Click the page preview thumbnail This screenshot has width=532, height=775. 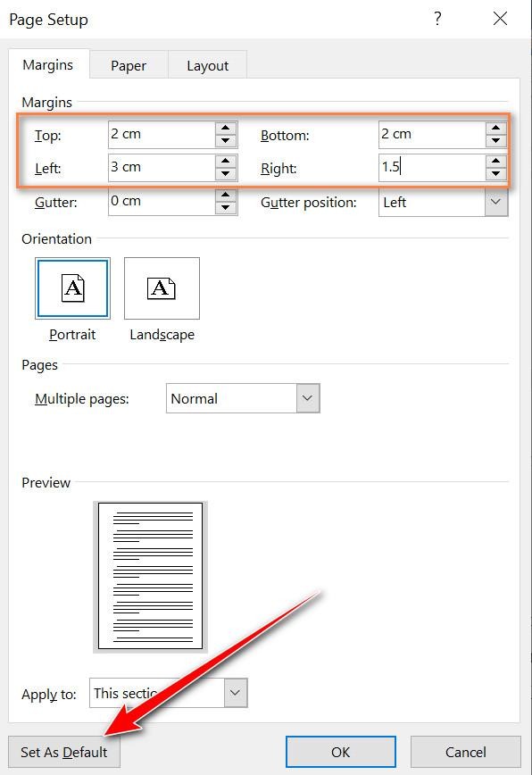[150, 576]
